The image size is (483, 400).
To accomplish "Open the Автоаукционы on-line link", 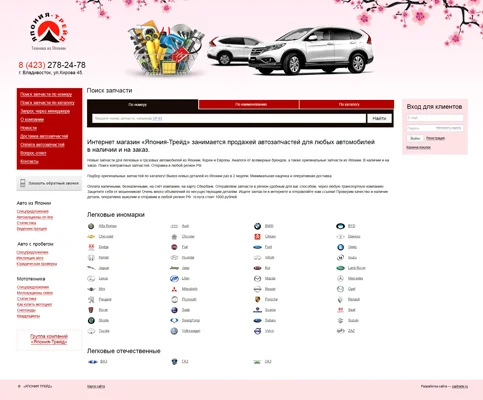I will click(x=35, y=217).
